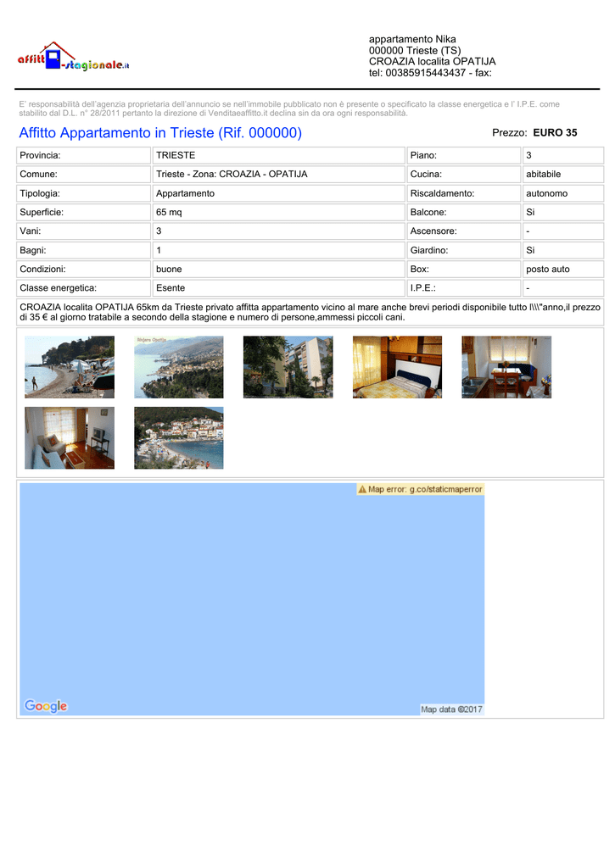This screenshot has width=615, height=868.
Task: Click the 'I.P.E.:' label cell
Action: tap(464, 288)
